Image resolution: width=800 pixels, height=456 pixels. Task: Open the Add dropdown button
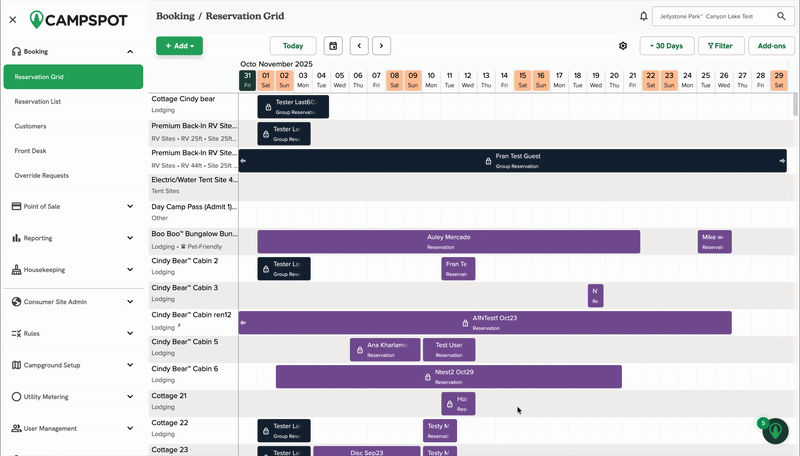click(179, 46)
